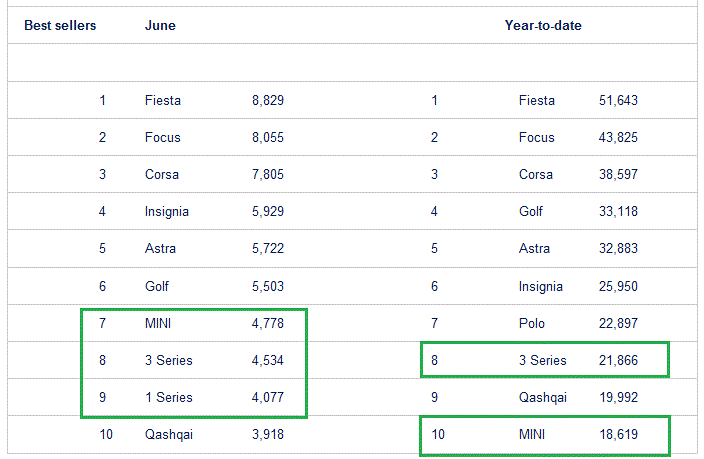
Task: Click the "Year-to-date" column header
Action: (543, 26)
